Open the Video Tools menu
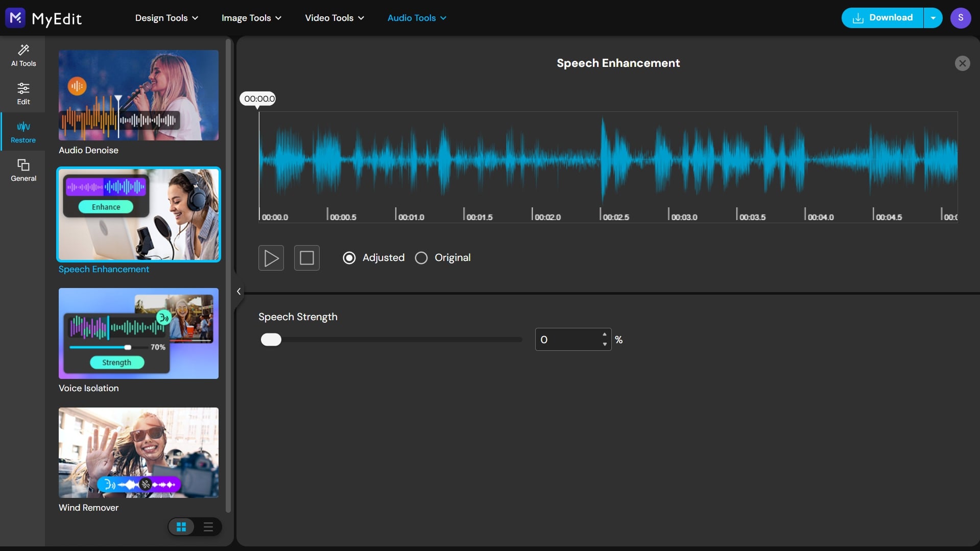 [x=333, y=18]
